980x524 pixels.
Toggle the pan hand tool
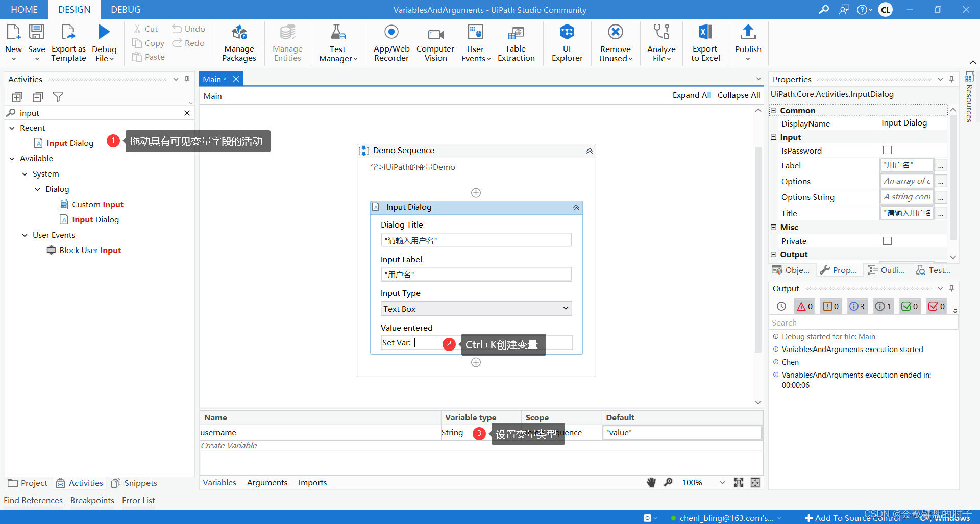click(651, 483)
